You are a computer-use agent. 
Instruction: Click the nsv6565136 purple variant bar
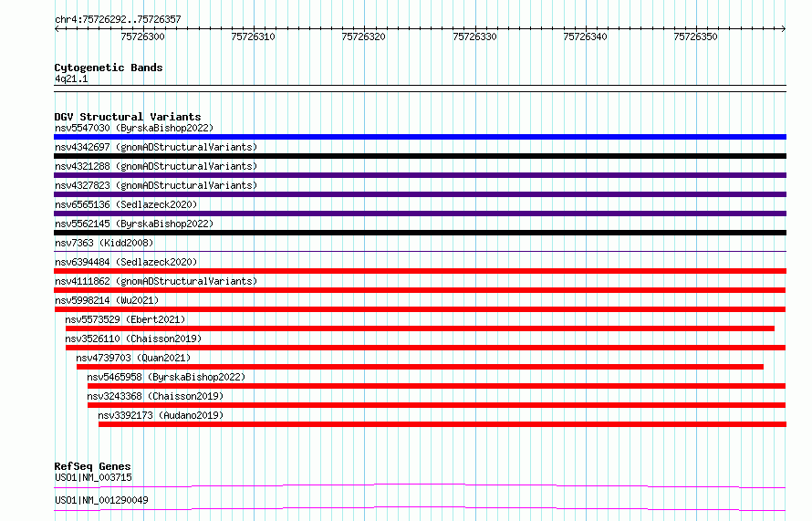[x=420, y=214]
